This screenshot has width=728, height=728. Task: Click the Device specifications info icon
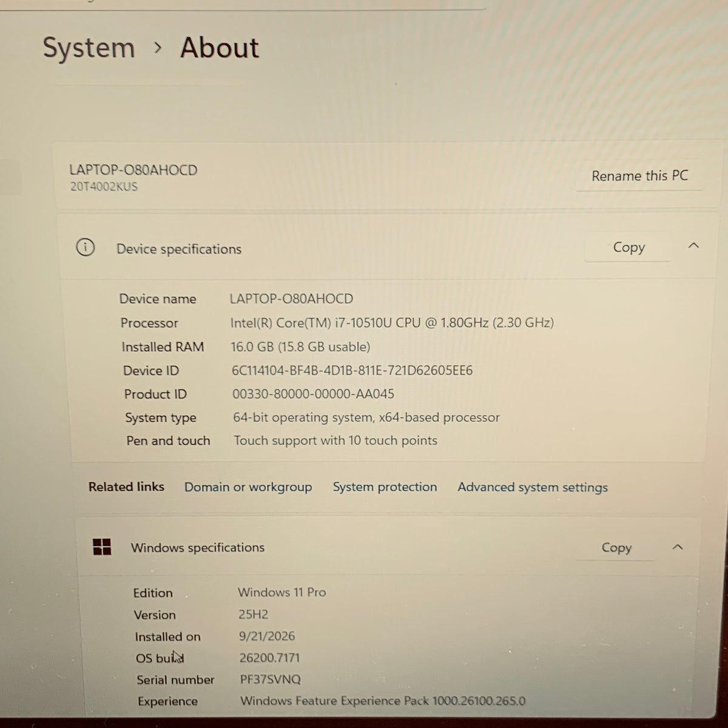[86, 248]
